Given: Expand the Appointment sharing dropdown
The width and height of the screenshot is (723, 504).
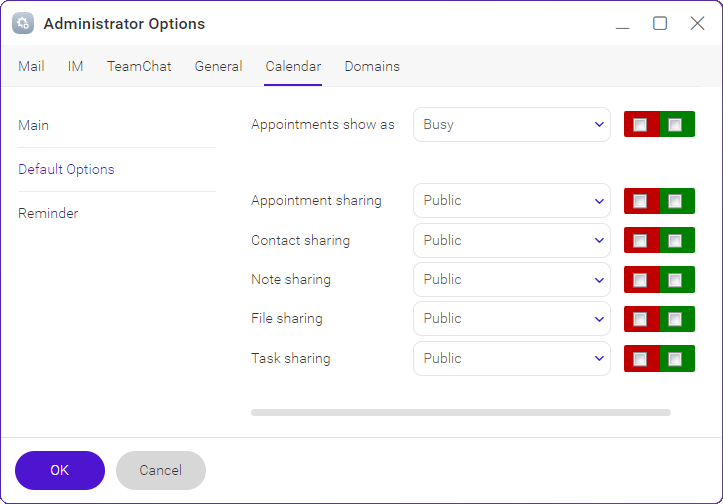Looking at the screenshot, I should [512, 201].
